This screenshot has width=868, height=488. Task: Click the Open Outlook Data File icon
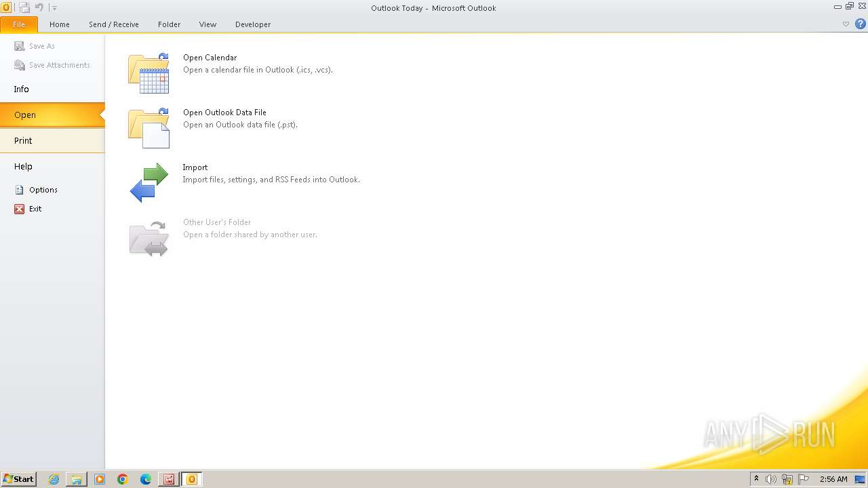point(149,128)
